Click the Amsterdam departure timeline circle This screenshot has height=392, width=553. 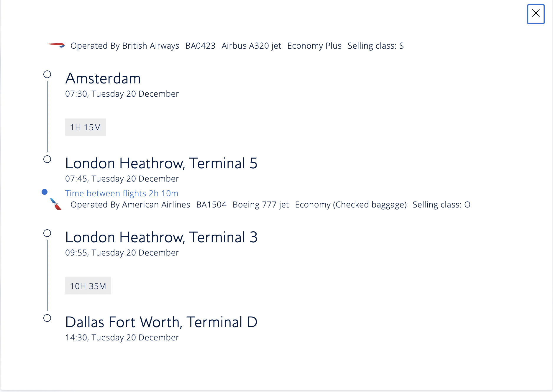pyautogui.click(x=47, y=74)
